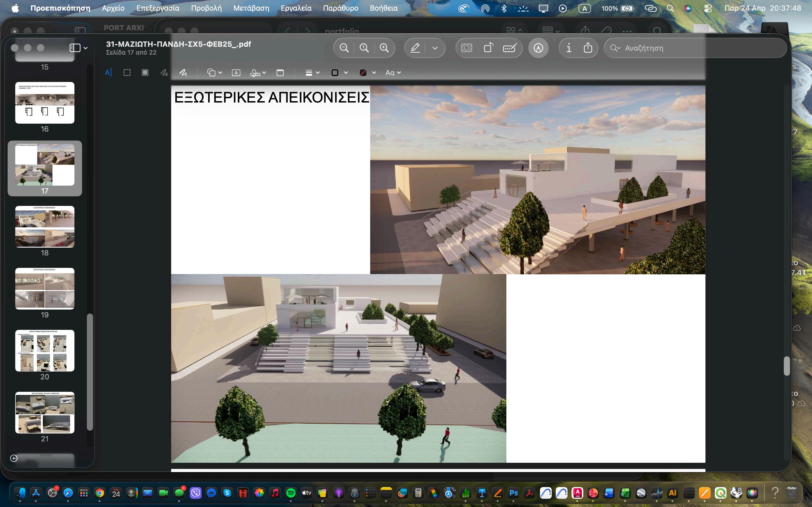This screenshot has width=812, height=507.
Task: Toggle the text selection tool
Action: [x=109, y=73]
